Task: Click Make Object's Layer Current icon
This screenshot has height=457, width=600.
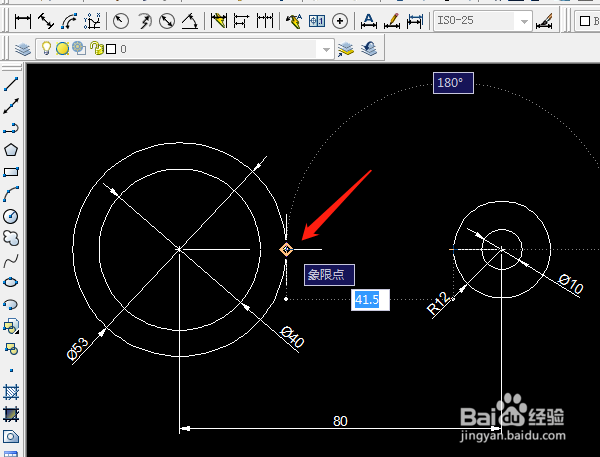Action: [346, 49]
